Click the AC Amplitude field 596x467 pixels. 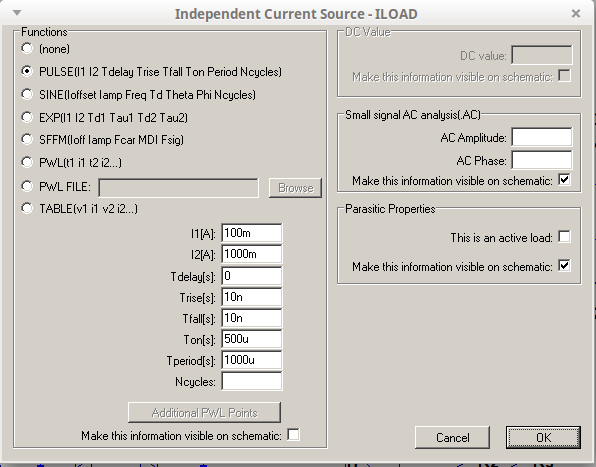(542, 137)
